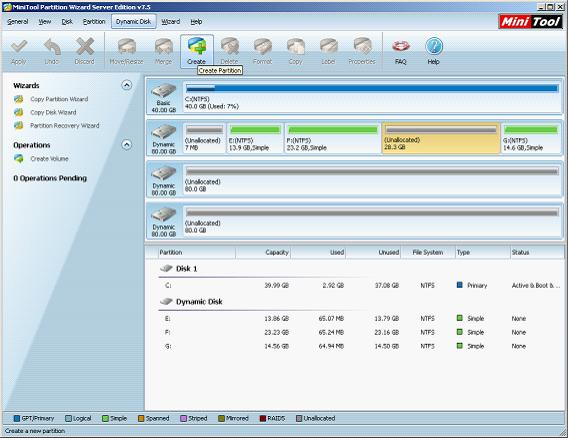The image size is (568, 438).
Task: Click the MiniTool logo
Action: pyautogui.click(x=531, y=21)
